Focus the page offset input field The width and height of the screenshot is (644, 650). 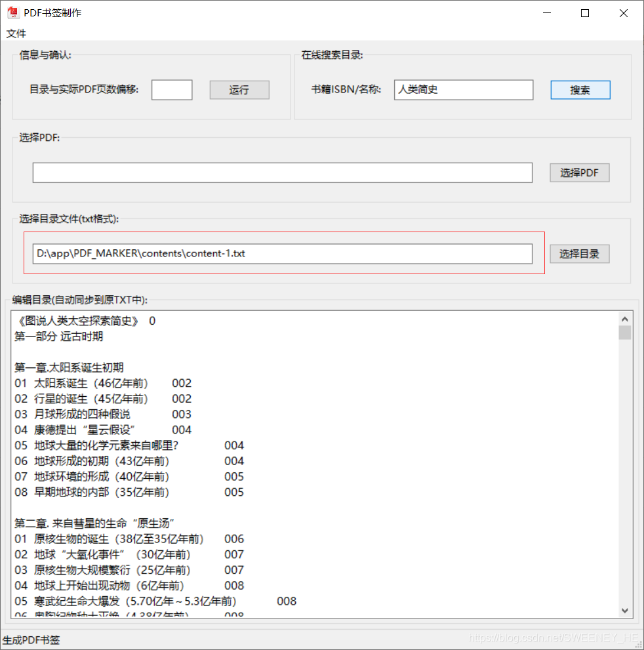click(x=172, y=90)
